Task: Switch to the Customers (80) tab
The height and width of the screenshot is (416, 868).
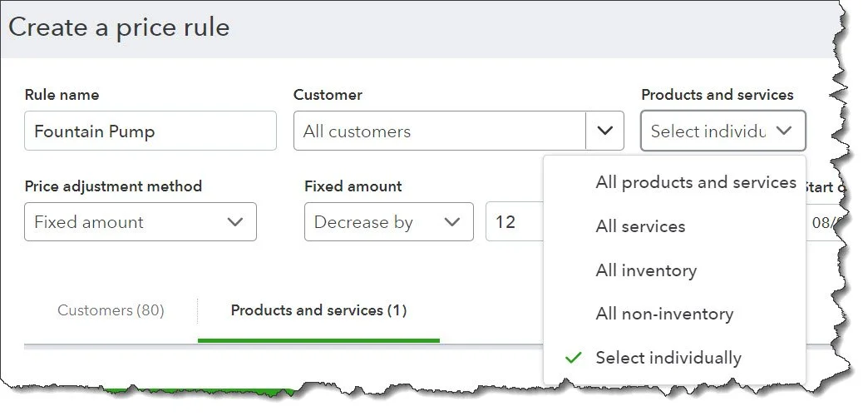Action: pos(111,310)
